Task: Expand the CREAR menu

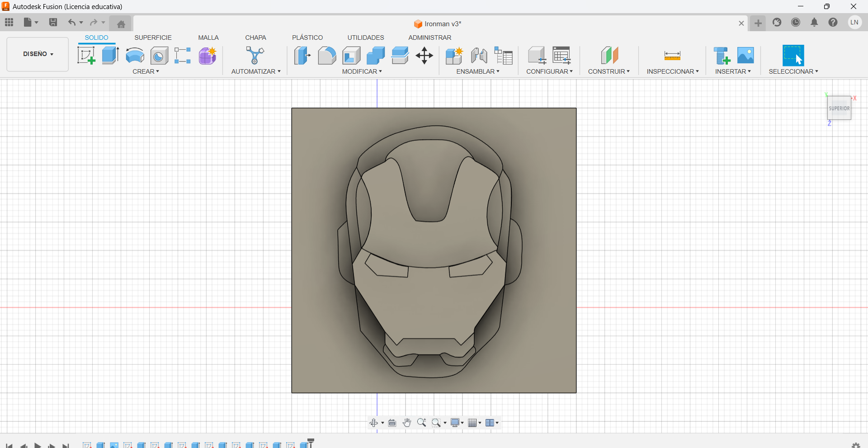Action: point(146,71)
